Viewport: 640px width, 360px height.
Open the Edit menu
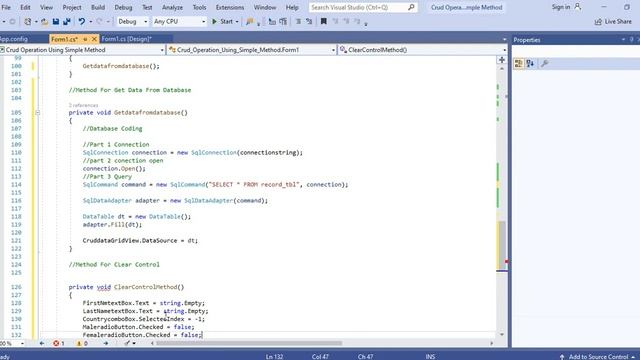(25, 7)
